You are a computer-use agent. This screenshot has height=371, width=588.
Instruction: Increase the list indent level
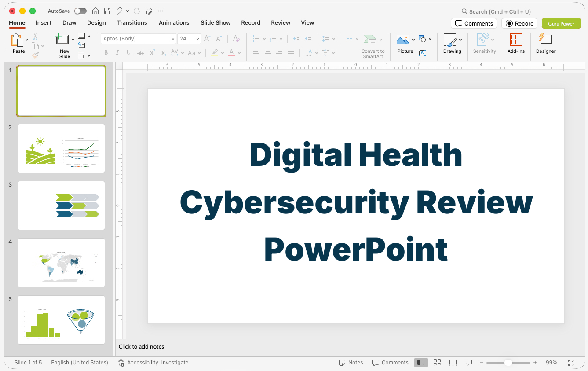308,39
